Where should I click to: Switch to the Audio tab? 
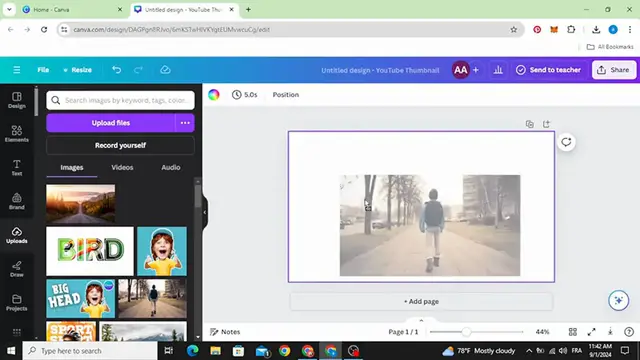point(171,168)
